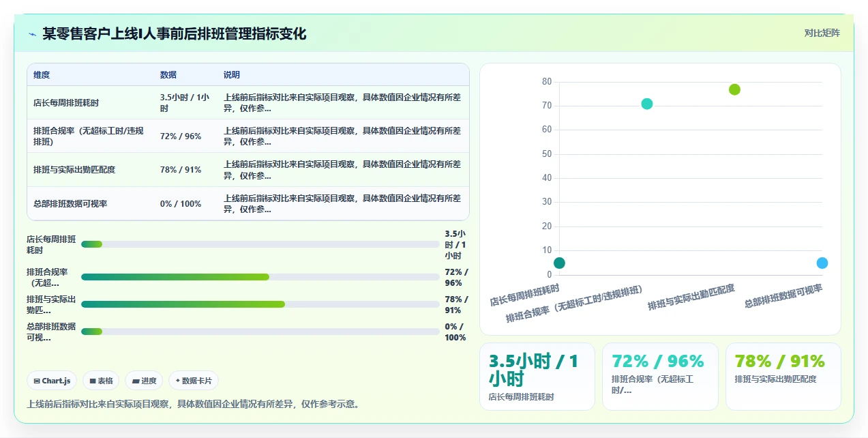
Task: Click the footnote starting 上线前后指标对比来自实际项目观察
Action: tap(193, 404)
